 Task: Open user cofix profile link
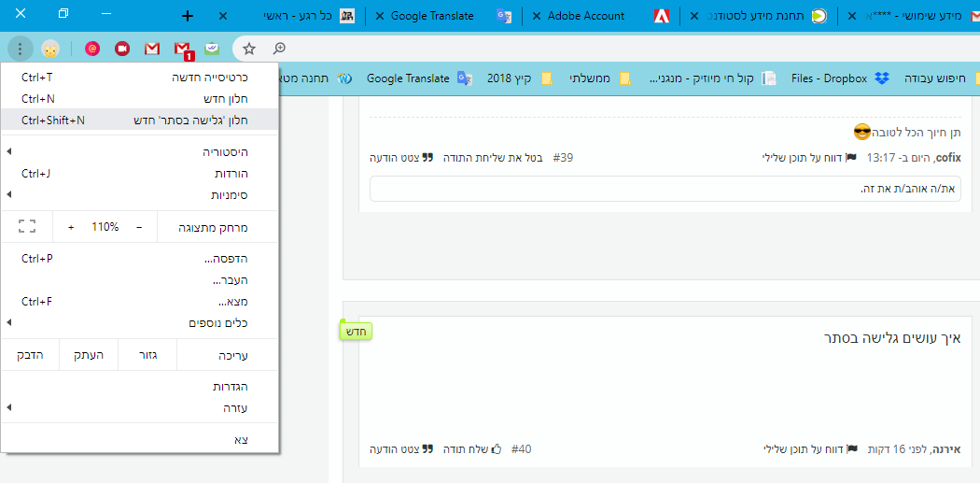[x=948, y=158]
